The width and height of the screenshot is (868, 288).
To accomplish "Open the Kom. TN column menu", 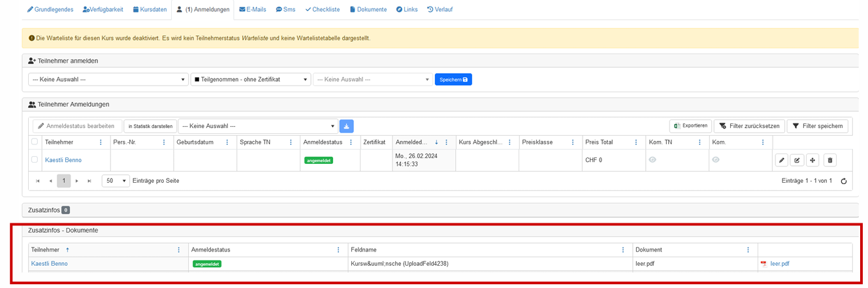I will coord(699,142).
